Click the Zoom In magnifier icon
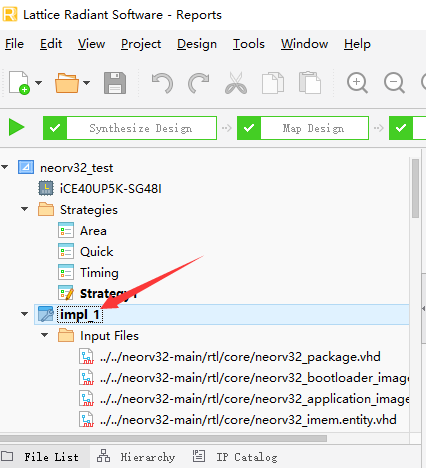Viewport: 426px width, 468px height. 357,83
